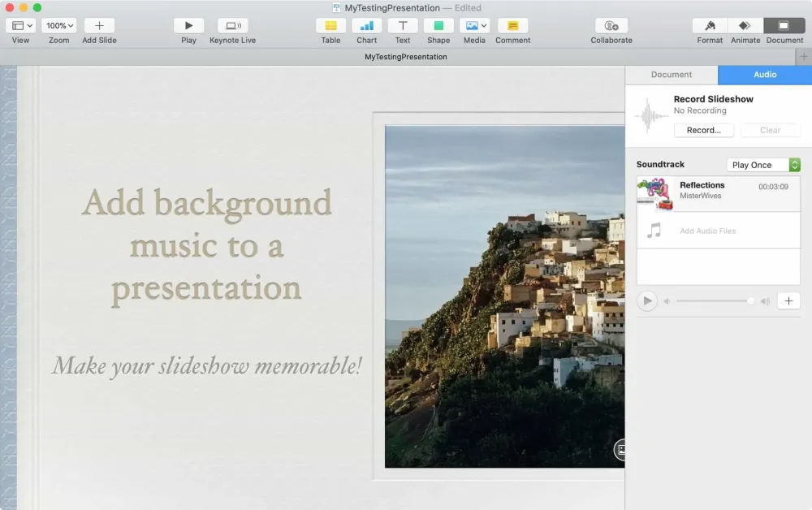Click the soundtrack volume slider
Screen dimensions: 812x510
point(713,301)
